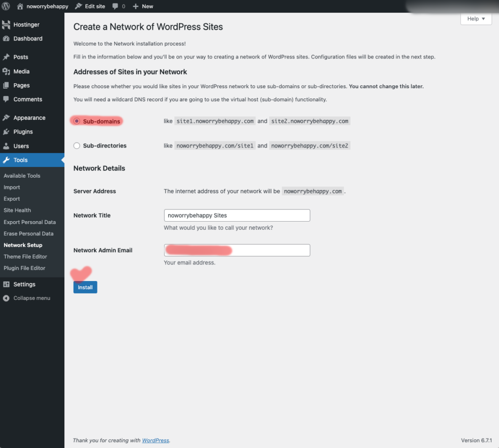Click the site2.noworrybehappy.com example code
Viewport: 499px width, 448px height.
click(309, 121)
